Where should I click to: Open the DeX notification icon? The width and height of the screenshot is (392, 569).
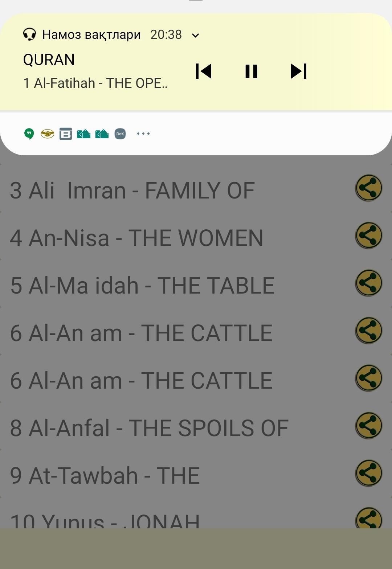[x=120, y=134]
